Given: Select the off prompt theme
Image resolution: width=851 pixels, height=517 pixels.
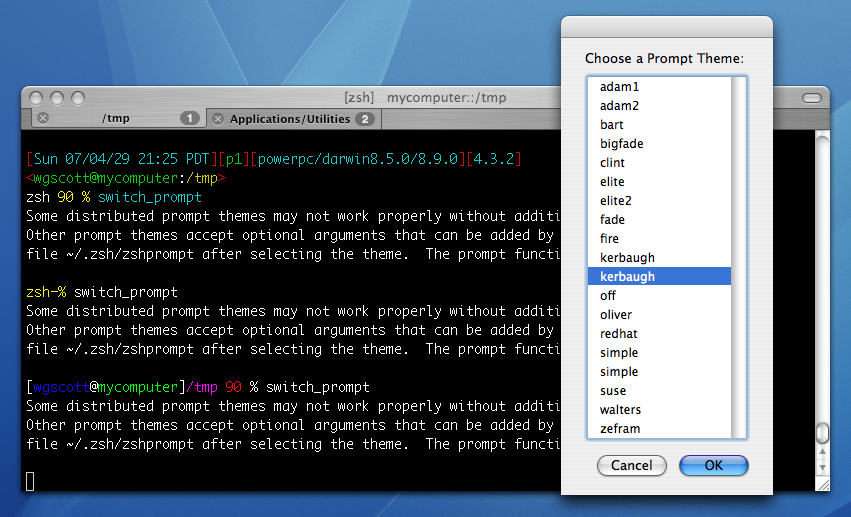Looking at the screenshot, I should tap(659, 296).
